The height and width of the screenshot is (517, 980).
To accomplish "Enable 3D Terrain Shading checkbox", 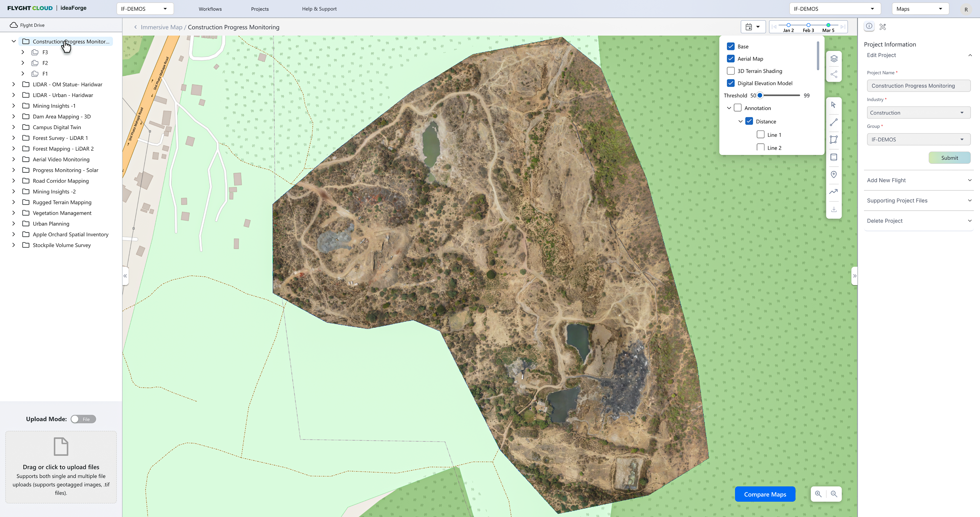I will (730, 71).
